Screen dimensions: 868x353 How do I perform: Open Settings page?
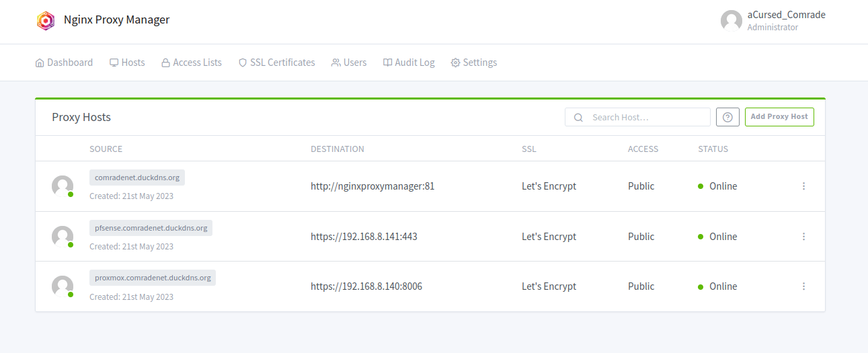pos(474,63)
